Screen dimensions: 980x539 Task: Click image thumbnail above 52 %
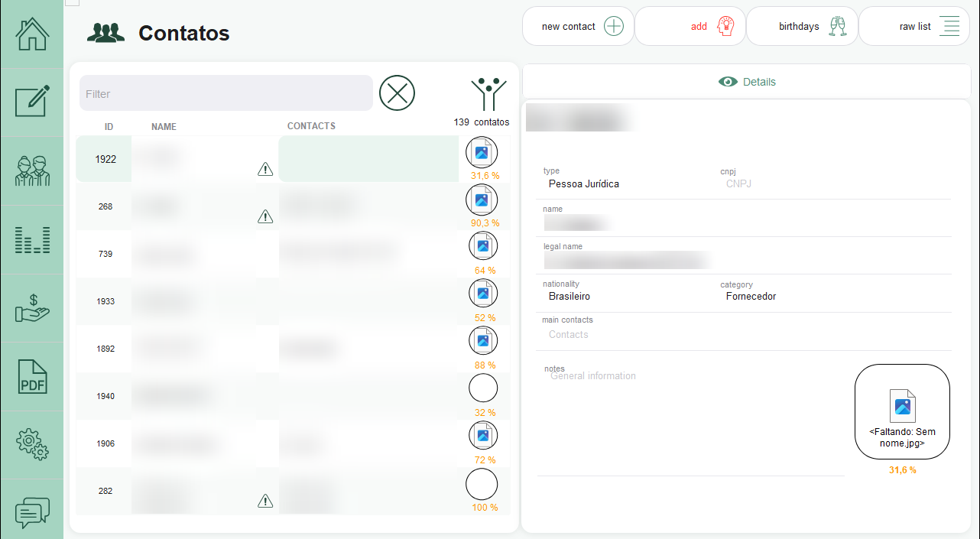(x=483, y=294)
